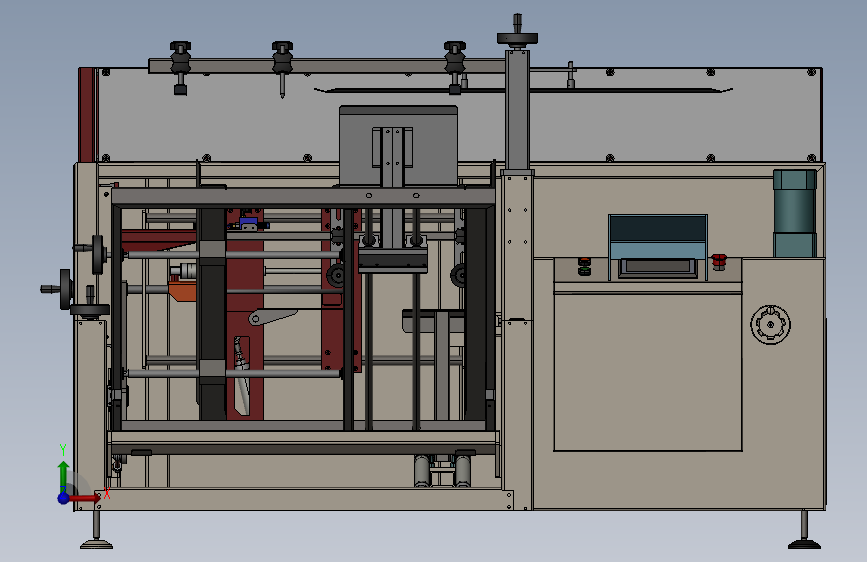Screen dimensions: 867x562
Task: Select the grey lever arm on red plate
Action: [273, 317]
